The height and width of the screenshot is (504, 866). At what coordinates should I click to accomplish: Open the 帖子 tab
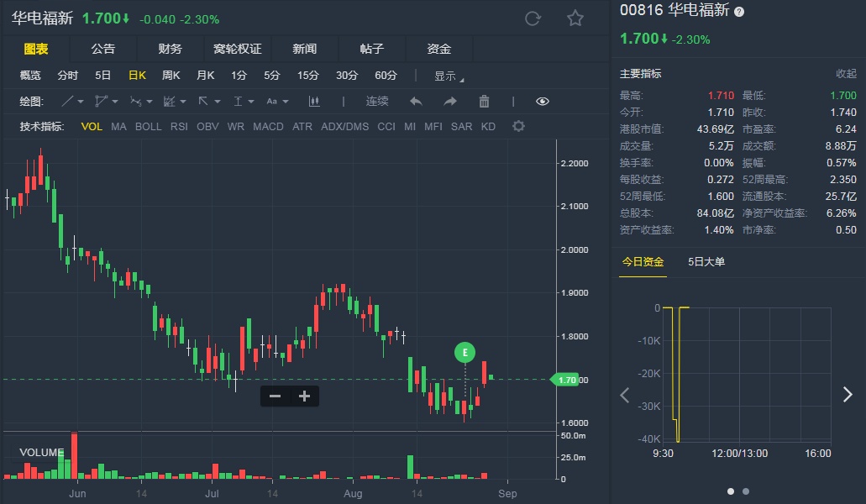[x=372, y=49]
